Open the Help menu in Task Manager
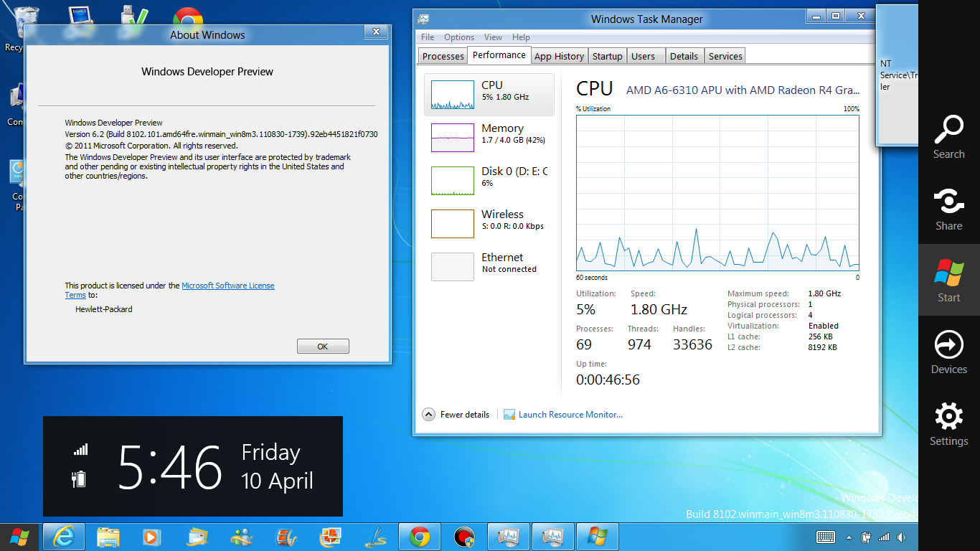The width and height of the screenshot is (980, 551). [x=521, y=37]
